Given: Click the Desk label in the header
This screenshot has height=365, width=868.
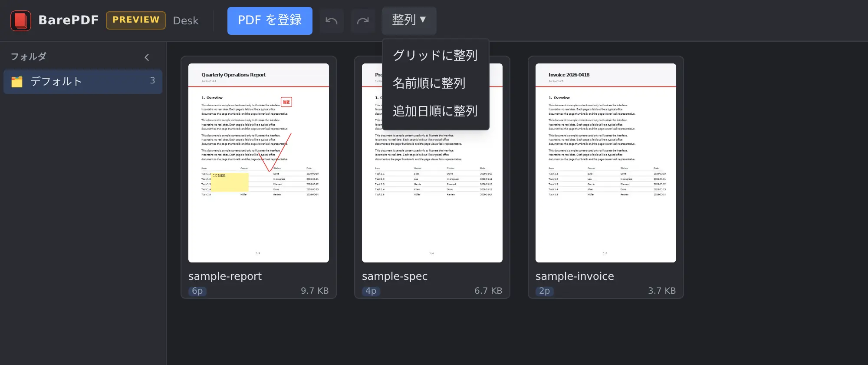Looking at the screenshot, I should [186, 21].
